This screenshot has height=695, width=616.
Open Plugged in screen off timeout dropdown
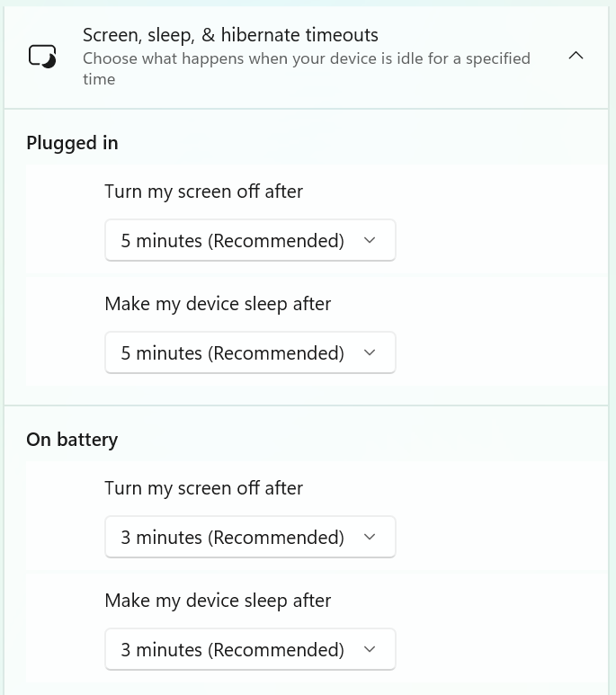[250, 240]
